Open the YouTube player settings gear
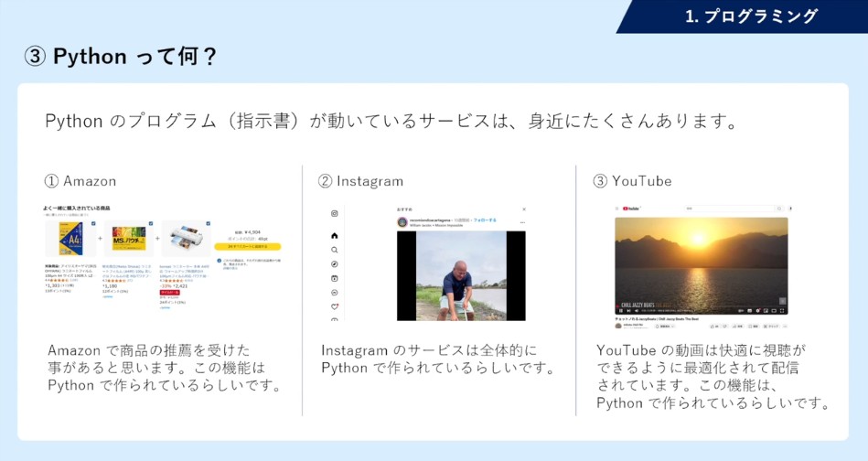The image size is (868, 461). pos(758,311)
